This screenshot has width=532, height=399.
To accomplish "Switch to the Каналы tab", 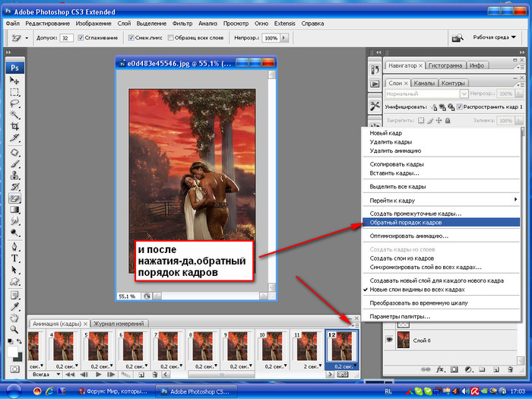I will [x=424, y=83].
